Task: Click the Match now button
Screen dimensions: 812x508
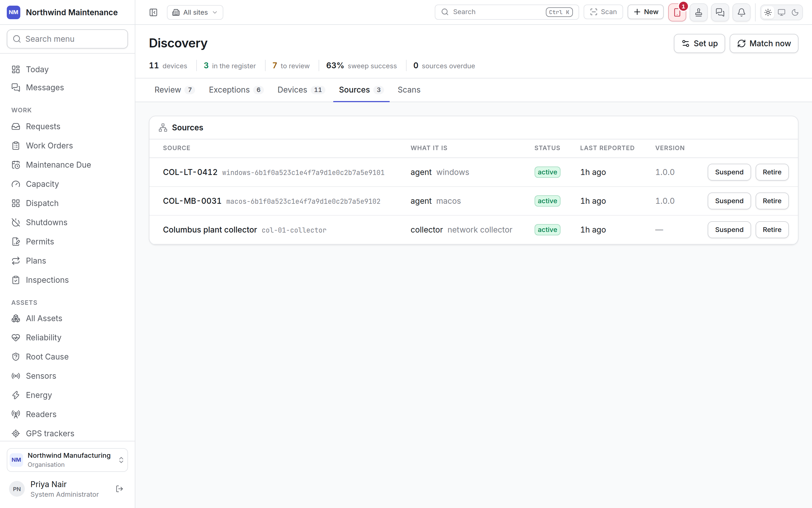Action: click(x=764, y=43)
